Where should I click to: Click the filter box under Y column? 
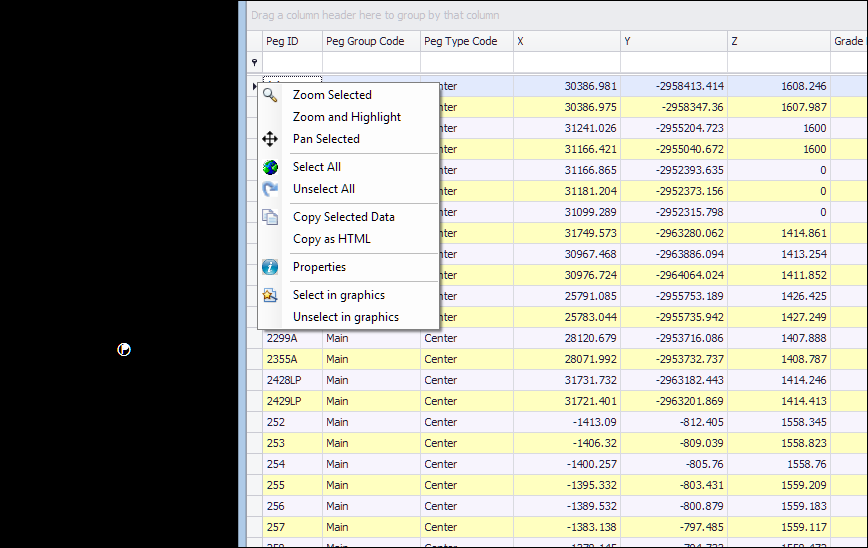(673, 62)
